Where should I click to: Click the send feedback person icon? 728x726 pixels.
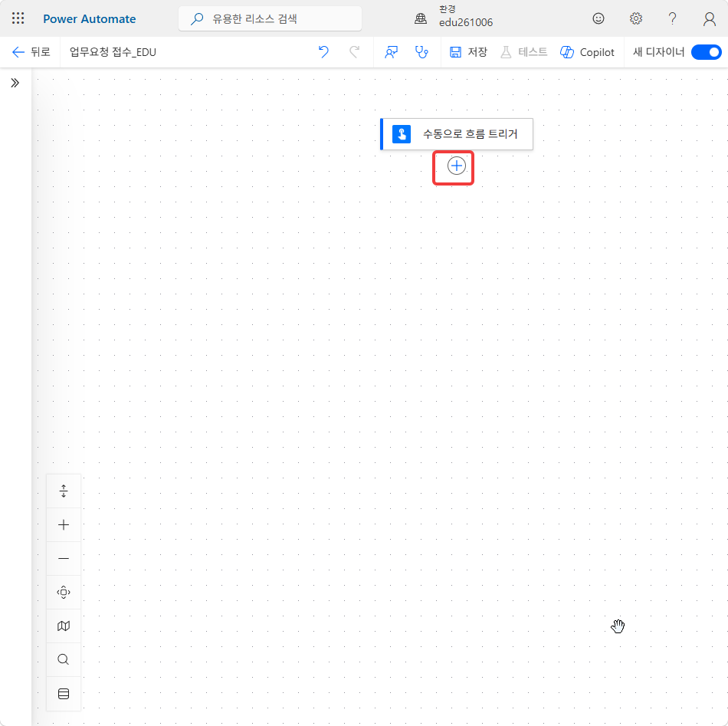pos(392,52)
